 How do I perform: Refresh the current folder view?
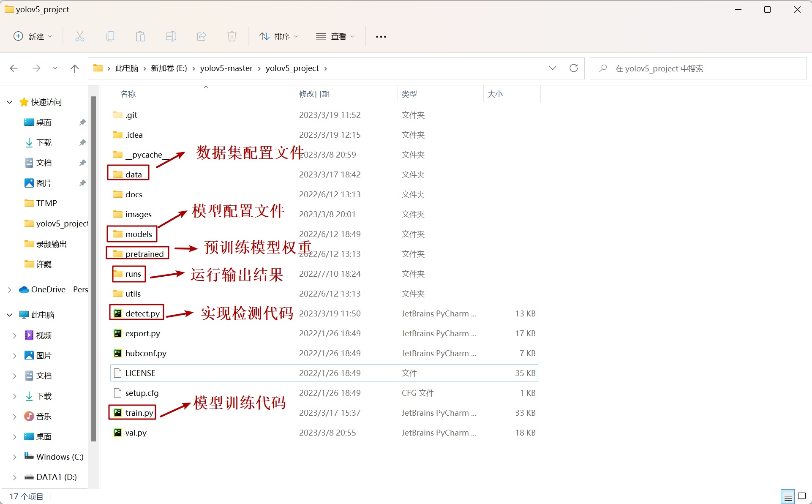[x=573, y=68]
